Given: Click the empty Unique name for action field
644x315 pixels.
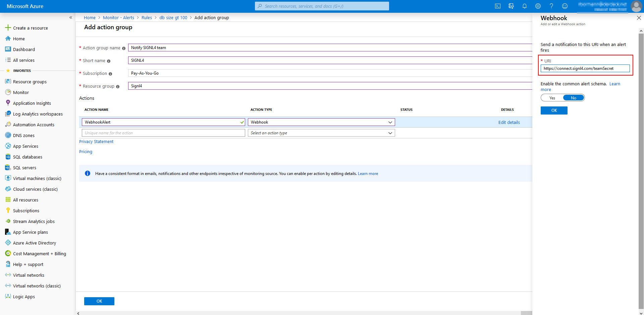Looking at the screenshot, I should click(163, 133).
